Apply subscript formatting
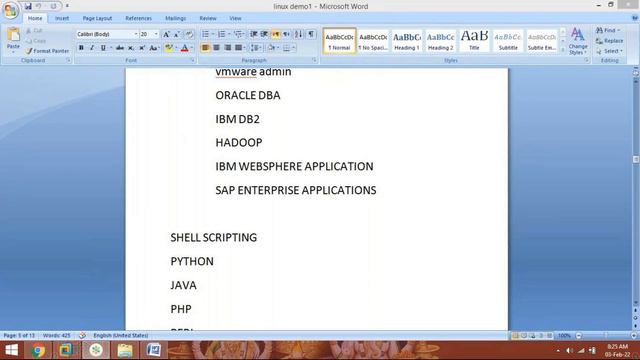 pyautogui.click(x=131, y=48)
